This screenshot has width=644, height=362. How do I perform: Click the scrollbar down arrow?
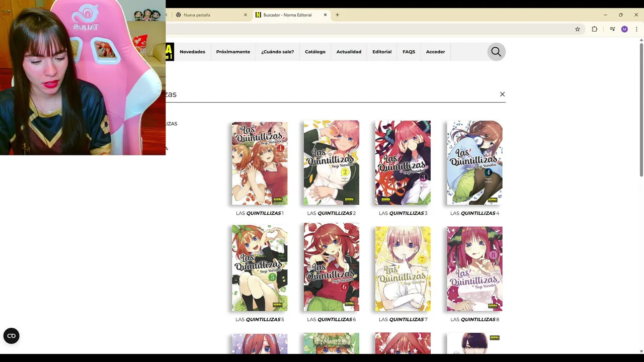pyautogui.click(x=641, y=351)
